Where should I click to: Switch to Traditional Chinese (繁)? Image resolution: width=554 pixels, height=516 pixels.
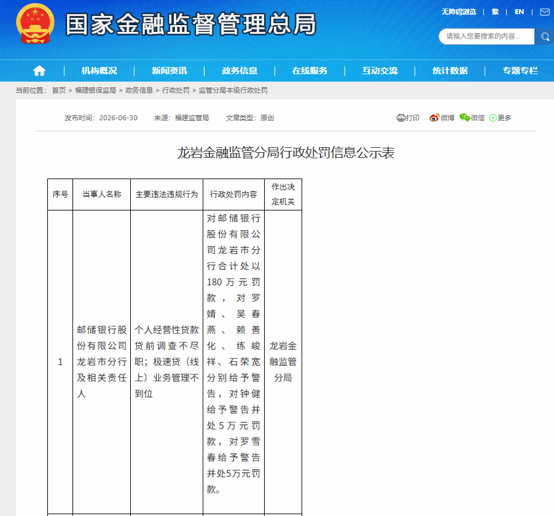point(495,12)
